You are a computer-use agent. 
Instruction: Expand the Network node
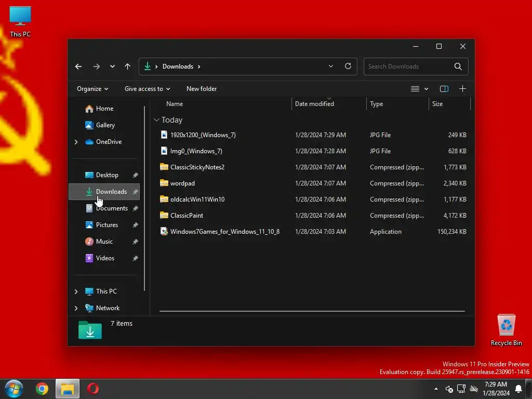click(x=76, y=308)
